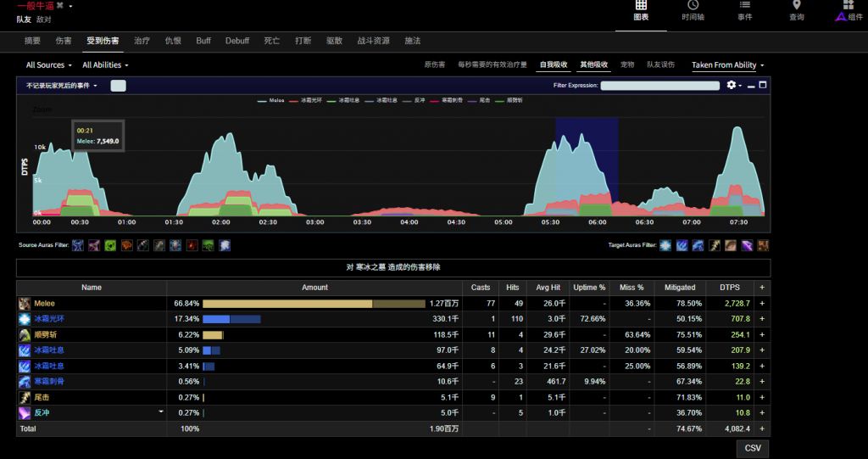Click the Melee ability icon in table

[x=25, y=303]
